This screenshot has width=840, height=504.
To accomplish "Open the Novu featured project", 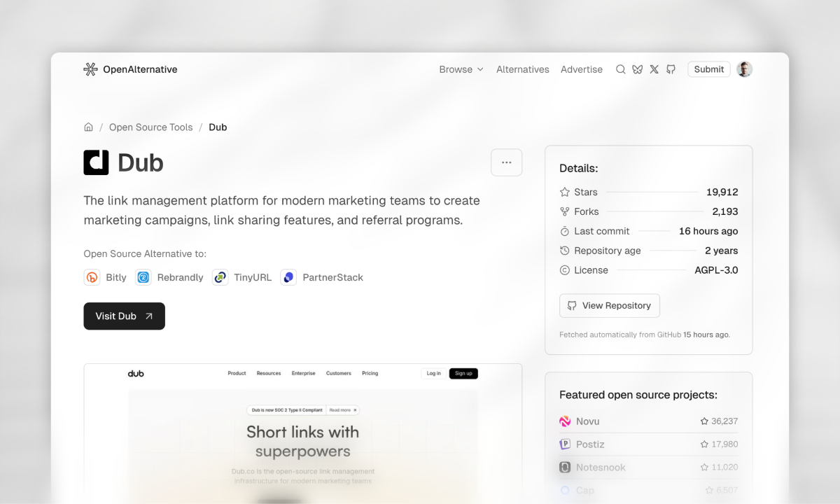I will click(648, 421).
